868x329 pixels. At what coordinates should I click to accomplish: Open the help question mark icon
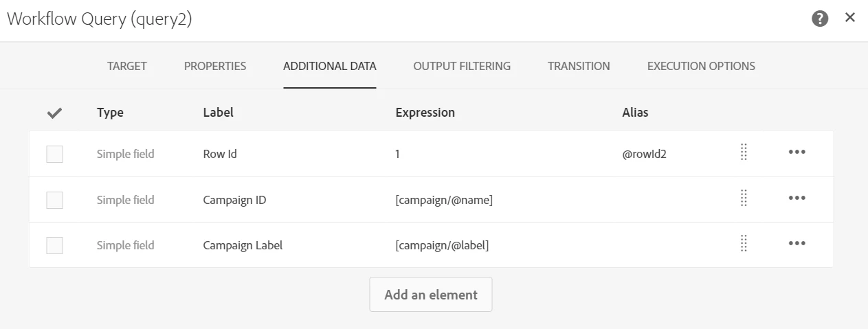click(820, 19)
